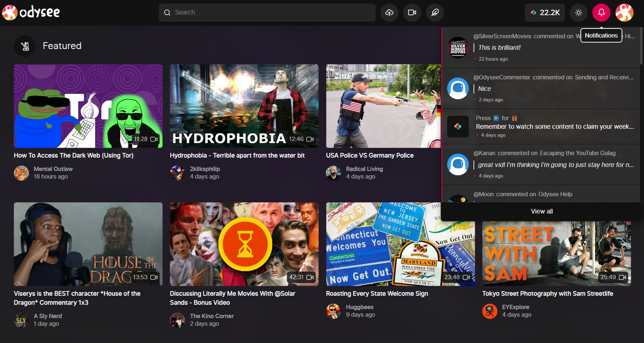Click The Kino Corner channel avatar
644x343 pixels.
pos(177,320)
